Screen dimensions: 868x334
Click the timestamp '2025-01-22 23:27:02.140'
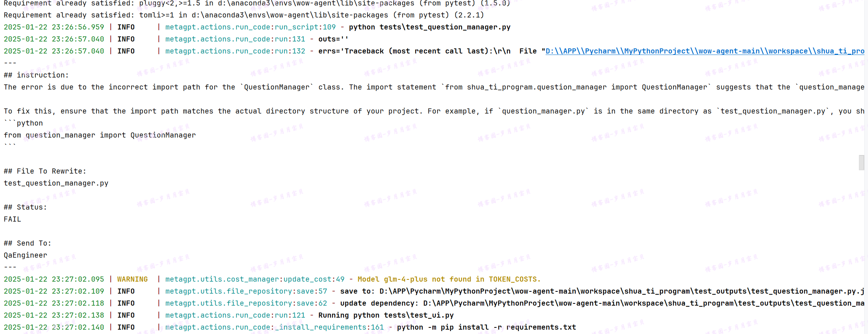[x=54, y=327]
